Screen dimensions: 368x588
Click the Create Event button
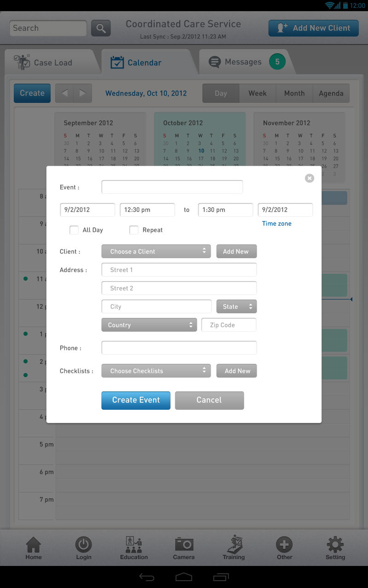136,400
